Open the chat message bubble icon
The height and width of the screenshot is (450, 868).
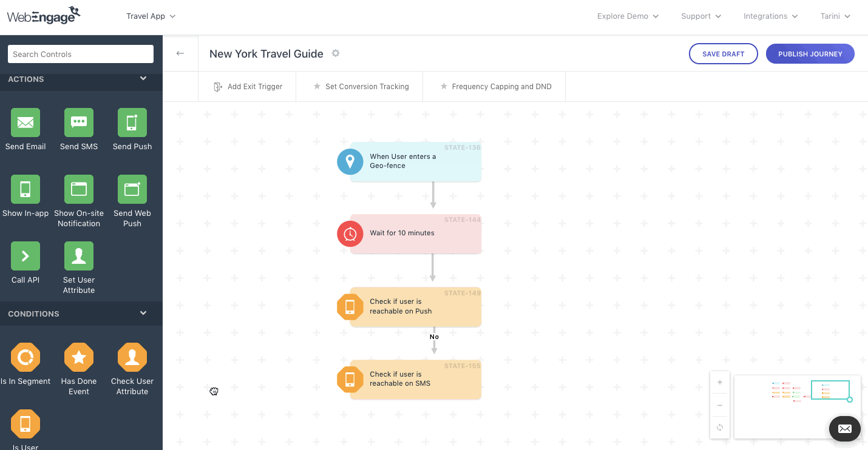pos(845,429)
